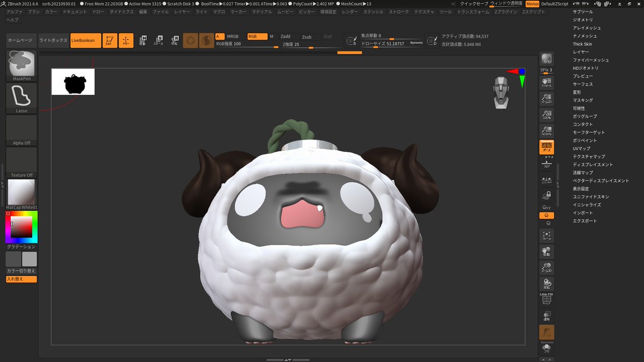This screenshot has height=362, width=644.
Task: Click the right-shelf hand Move icon
Action: pos(547,252)
